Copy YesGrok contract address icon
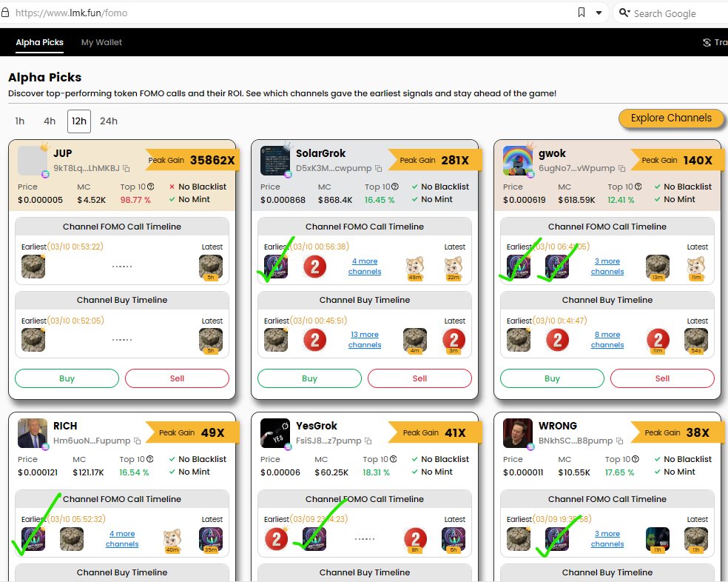Screen dimensions: 728x582 368,441
